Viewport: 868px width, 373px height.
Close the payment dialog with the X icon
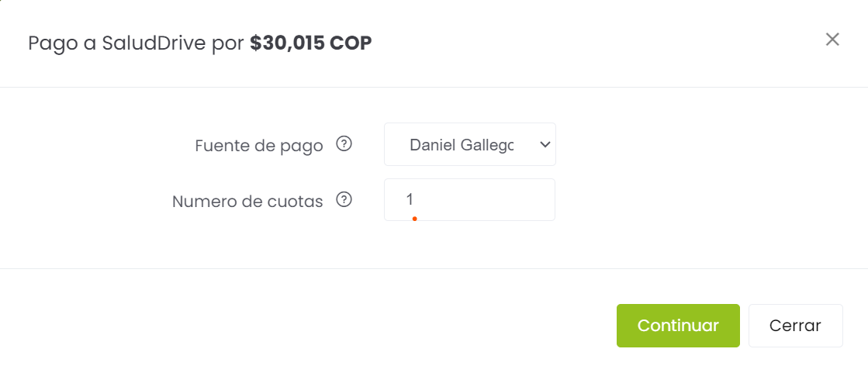click(832, 40)
